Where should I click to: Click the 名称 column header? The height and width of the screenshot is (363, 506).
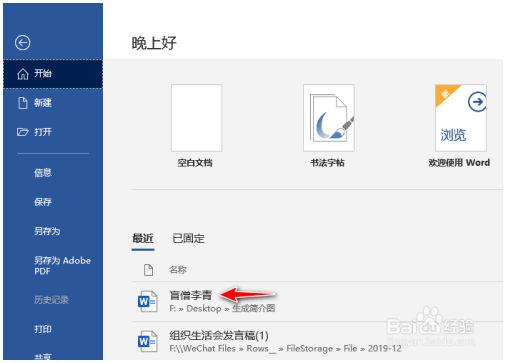178,270
